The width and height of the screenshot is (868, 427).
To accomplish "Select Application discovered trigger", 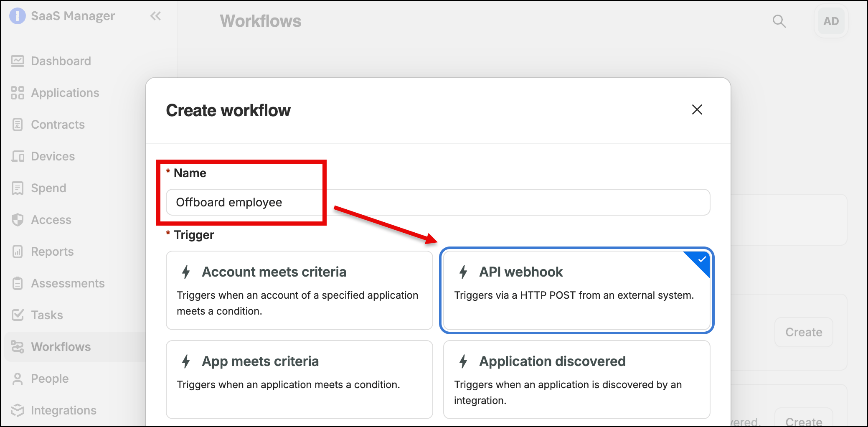I will tap(577, 379).
